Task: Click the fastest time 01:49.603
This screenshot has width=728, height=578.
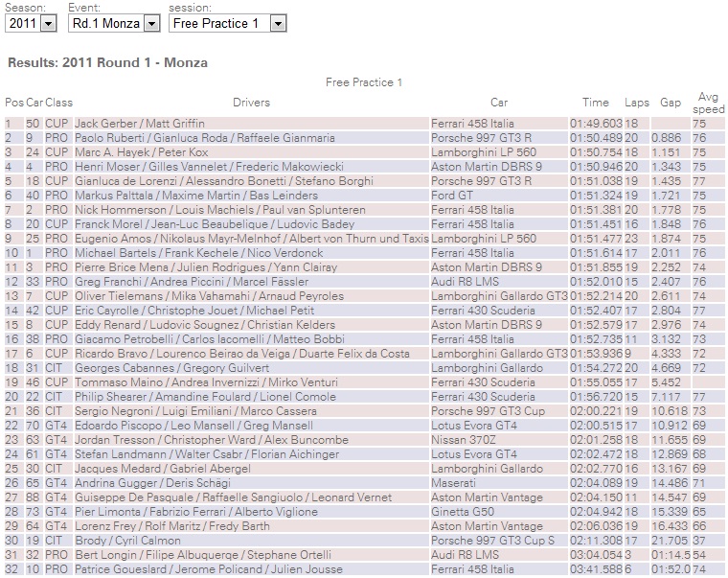Action: (596, 124)
